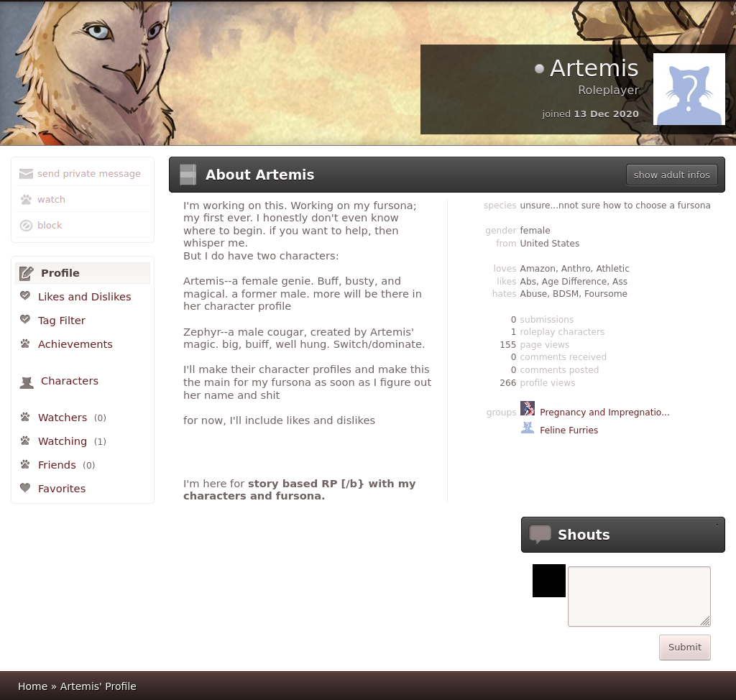Screen dimensions: 736x700
Task: Click the paw icon beside Watchers
Action: coord(25,417)
